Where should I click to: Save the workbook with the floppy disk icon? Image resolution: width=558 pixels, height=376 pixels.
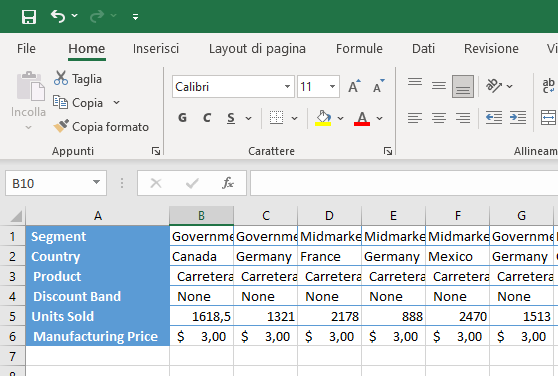click(29, 16)
